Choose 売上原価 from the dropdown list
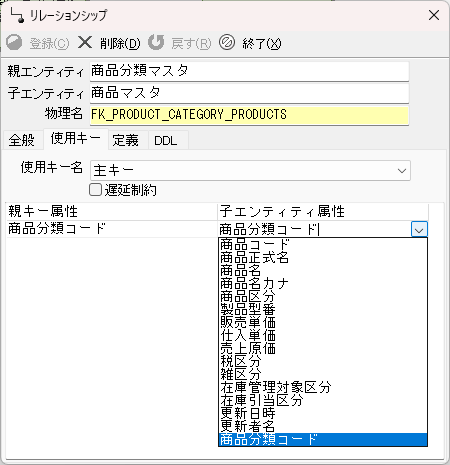This screenshot has height=465, width=450. 323,348
